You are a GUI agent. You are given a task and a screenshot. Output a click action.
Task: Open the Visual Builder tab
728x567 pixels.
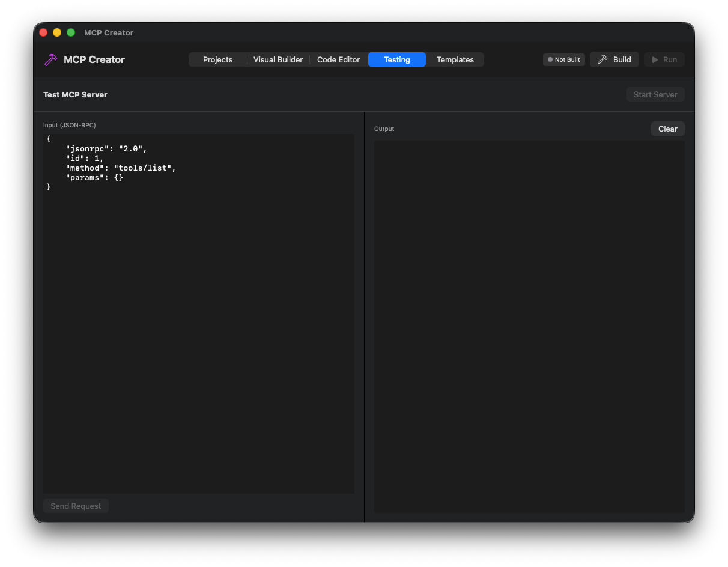pos(278,59)
